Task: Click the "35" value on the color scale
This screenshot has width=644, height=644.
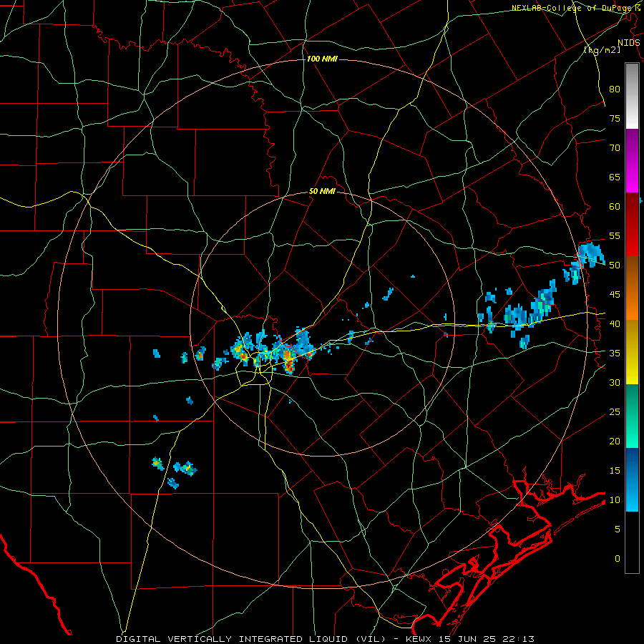Action: click(x=615, y=353)
